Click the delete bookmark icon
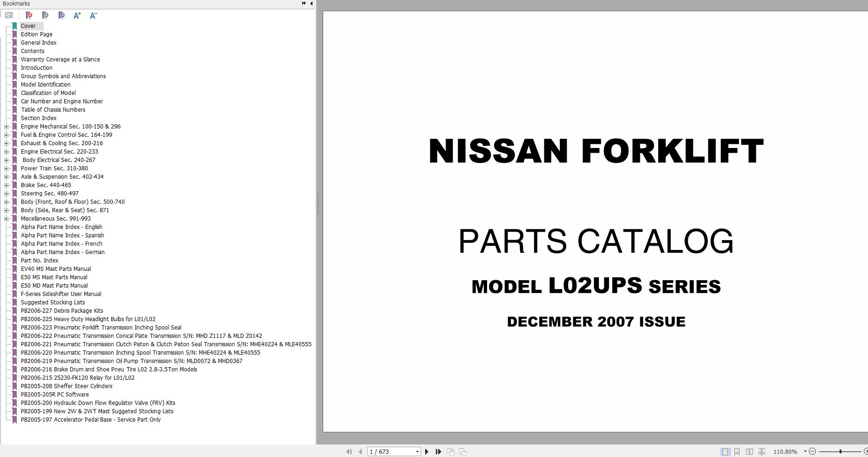Viewport: 868px width, 457px height. tap(29, 15)
